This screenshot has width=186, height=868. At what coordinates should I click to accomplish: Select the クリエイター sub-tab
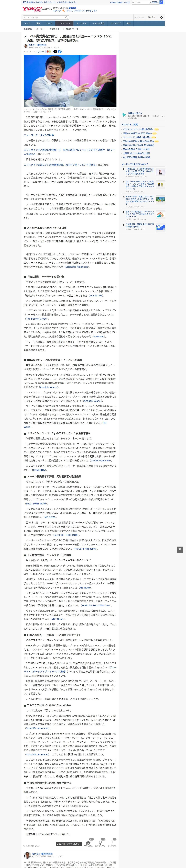55,29
